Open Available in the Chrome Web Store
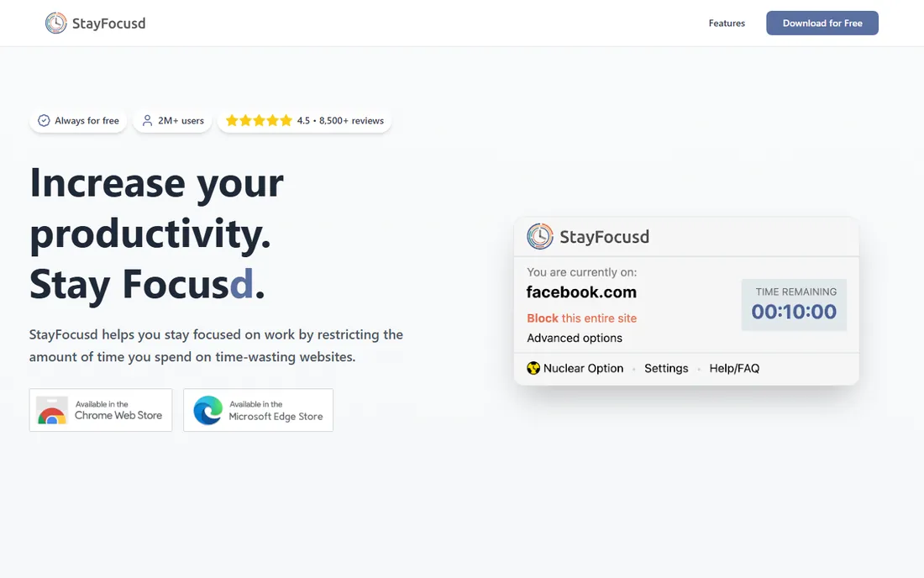This screenshot has width=924, height=578. tap(101, 410)
